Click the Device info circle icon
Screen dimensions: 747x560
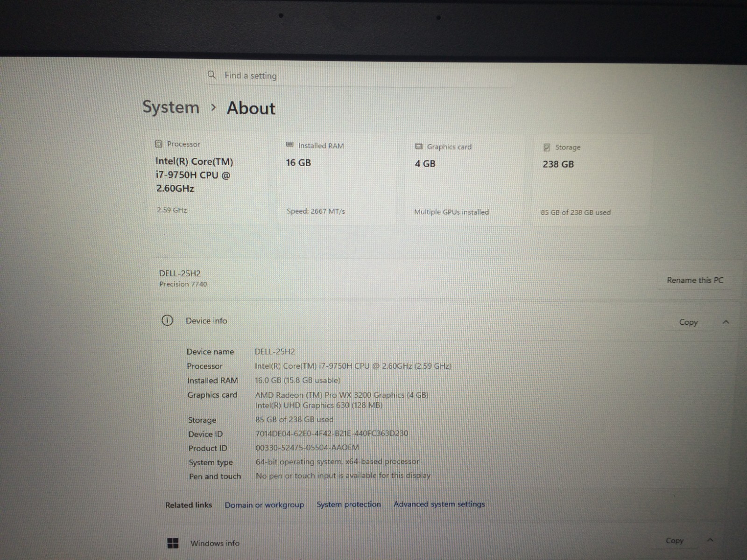tap(167, 321)
